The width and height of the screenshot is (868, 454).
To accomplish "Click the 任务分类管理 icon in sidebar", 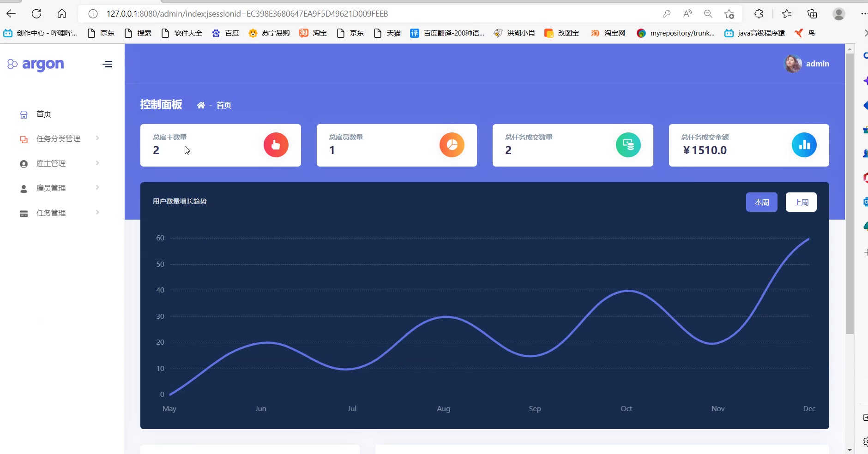I will tap(24, 139).
